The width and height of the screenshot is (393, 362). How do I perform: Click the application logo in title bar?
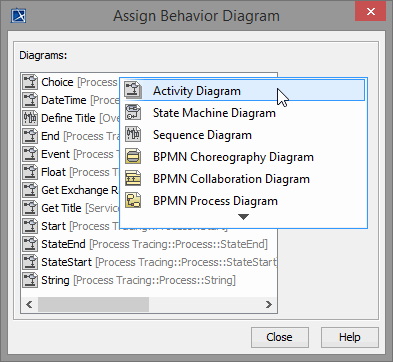18,16
